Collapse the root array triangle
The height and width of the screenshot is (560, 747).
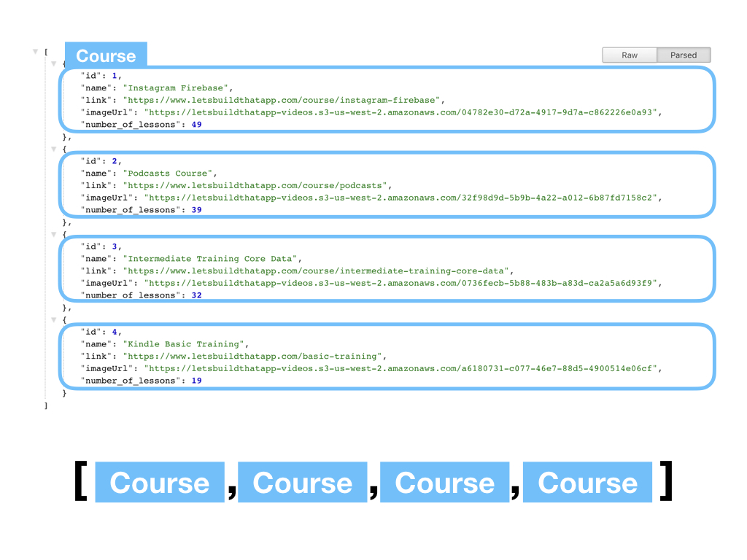tap(35, 52)
